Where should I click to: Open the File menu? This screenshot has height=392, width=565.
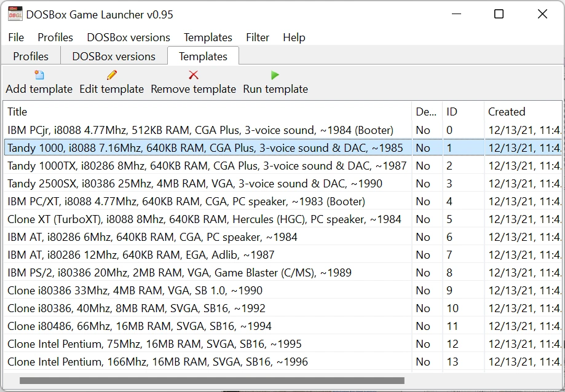pyautogui.click(x=16, y=37)
